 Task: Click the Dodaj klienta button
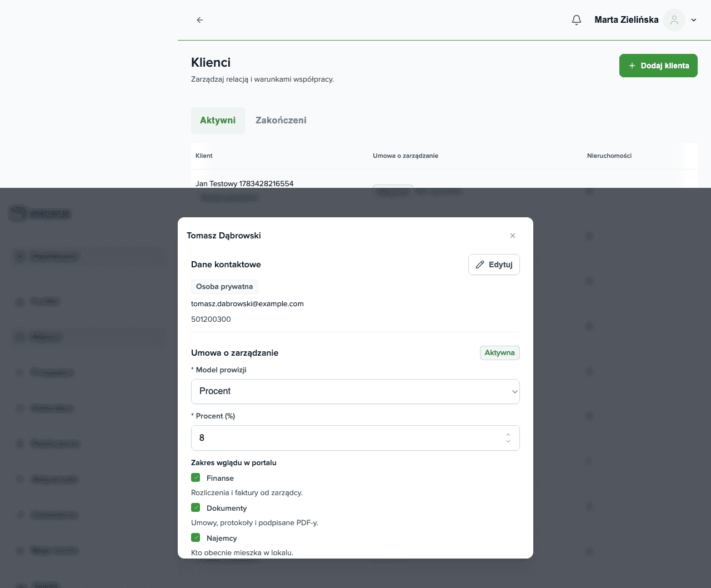coord(658,66)
